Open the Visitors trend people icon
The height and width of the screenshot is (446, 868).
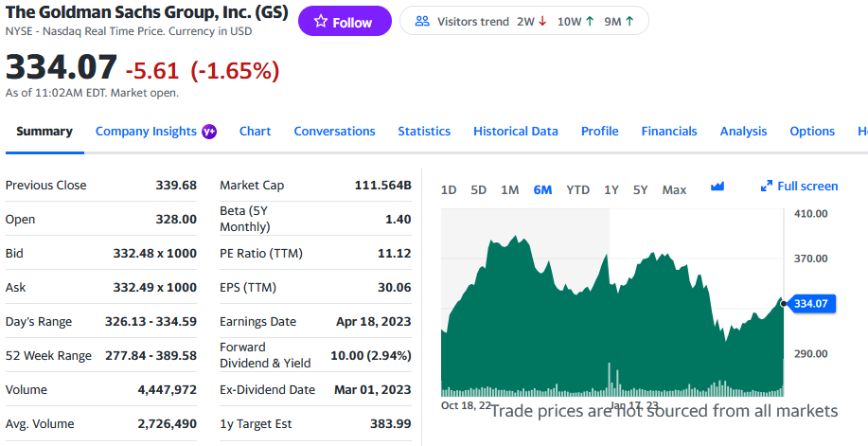(422, 22)
